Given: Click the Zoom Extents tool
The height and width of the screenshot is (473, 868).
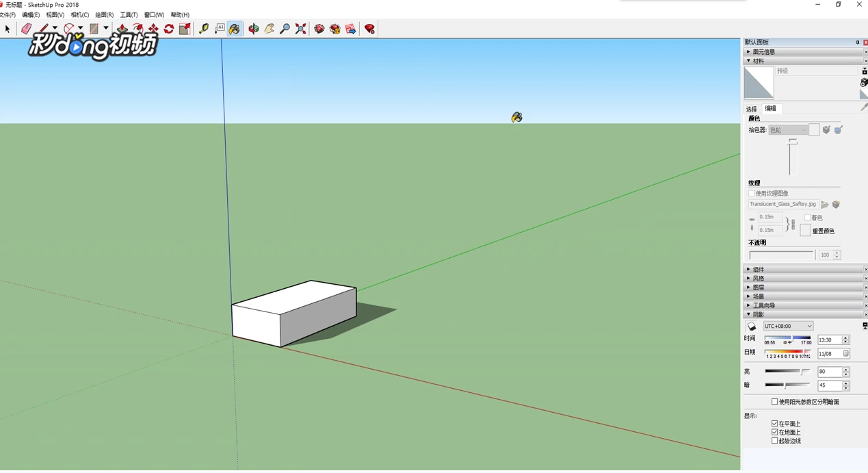Looking at the screenshot, I should (x=301, y=29).
